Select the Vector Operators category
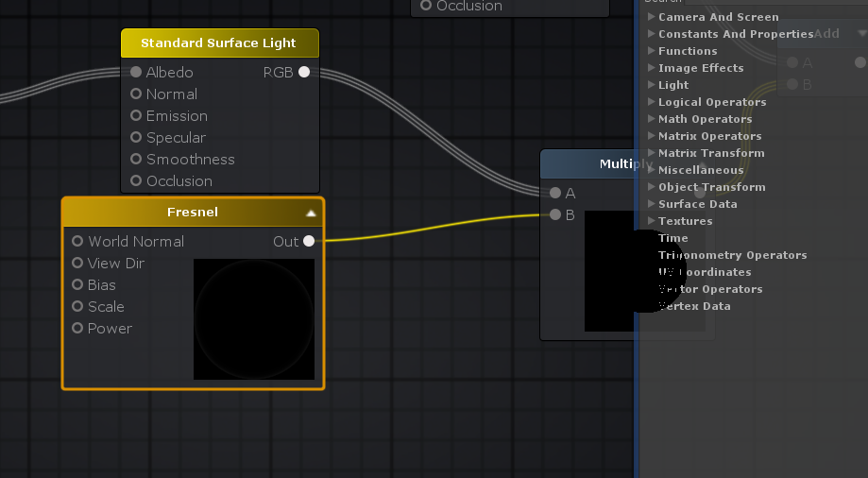The width and height of the screenshot is (868, 478). [x=710, y=289]
